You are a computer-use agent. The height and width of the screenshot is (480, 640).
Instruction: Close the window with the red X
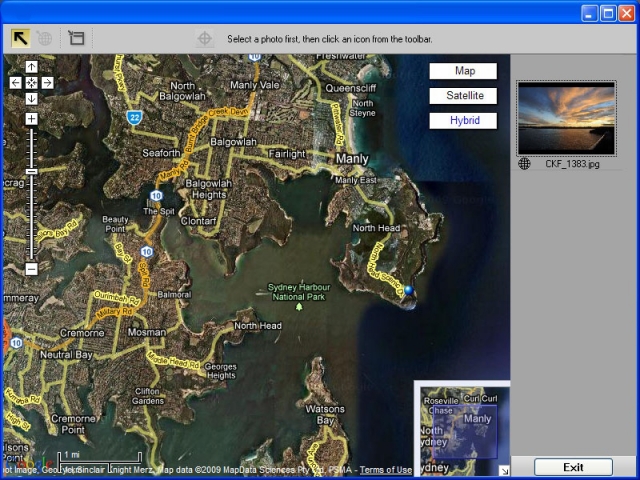627,13
